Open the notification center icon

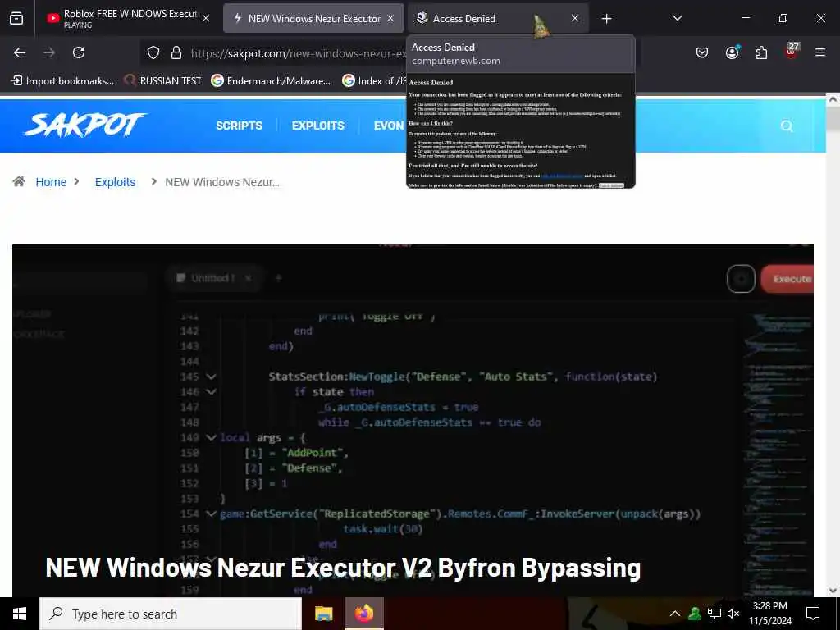pos(813,614)
